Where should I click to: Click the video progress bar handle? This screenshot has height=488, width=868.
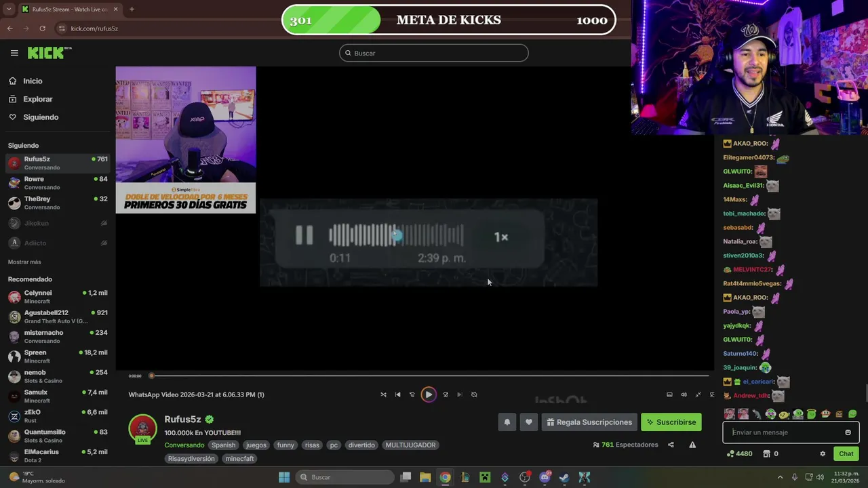tap(152, 375)
